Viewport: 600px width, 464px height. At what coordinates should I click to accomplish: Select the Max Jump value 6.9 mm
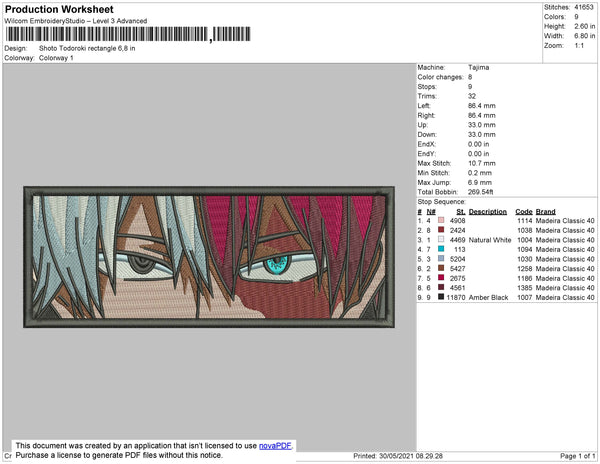[479, 182]
